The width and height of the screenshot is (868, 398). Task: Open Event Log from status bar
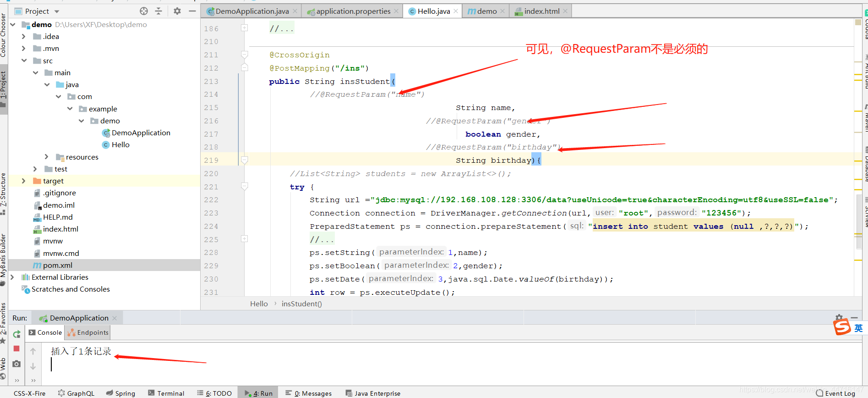coord(835,393)
